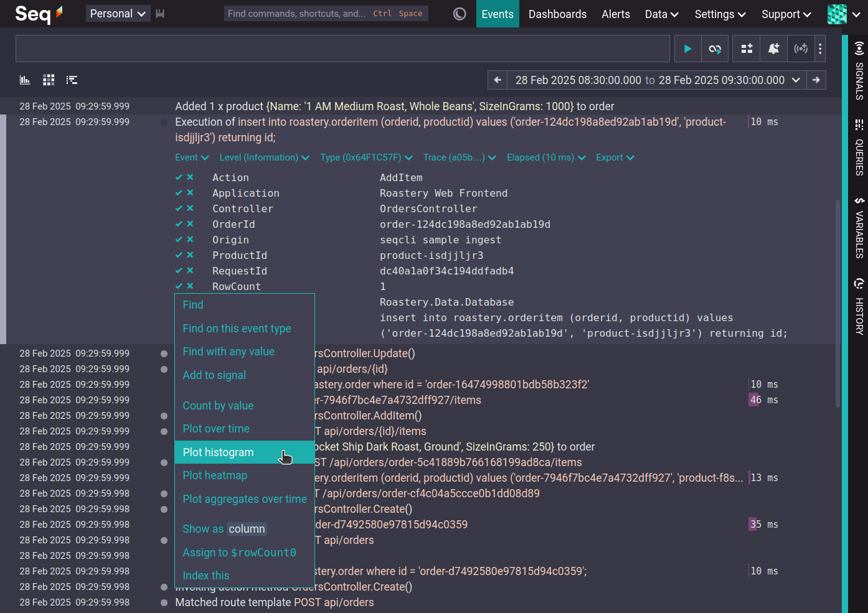This screenshot has height=613, width=868.
Task: Click the Seq logo
Action: click(39, 14)
